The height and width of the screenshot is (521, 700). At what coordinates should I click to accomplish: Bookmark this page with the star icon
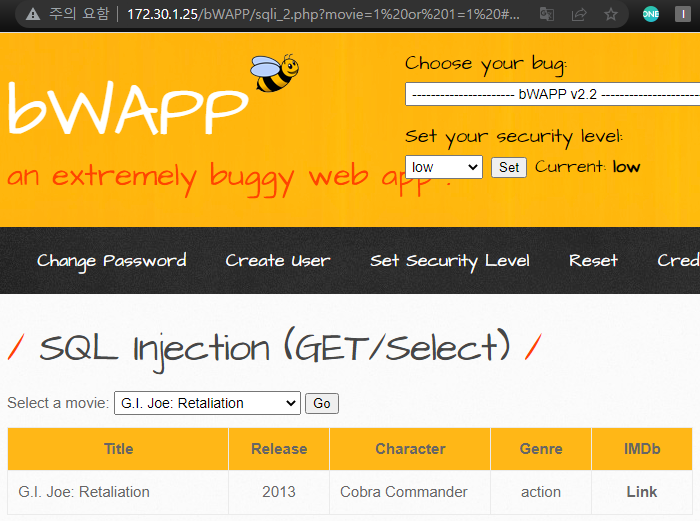(611, 14)
